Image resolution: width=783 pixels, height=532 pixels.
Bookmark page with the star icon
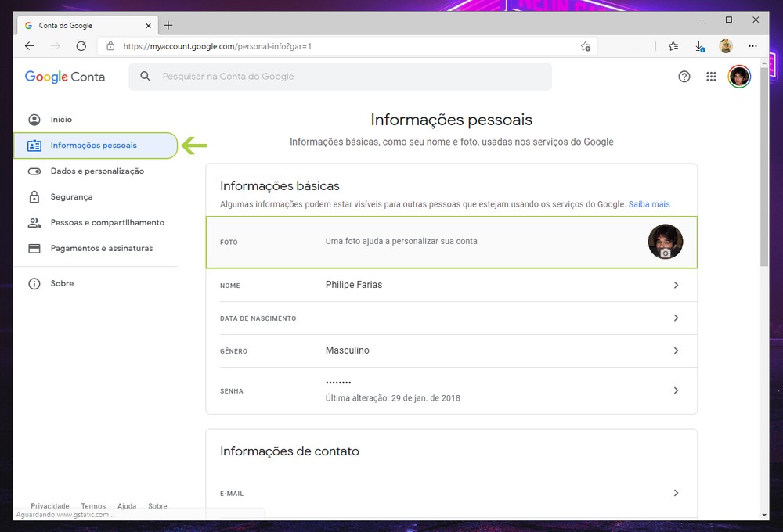(585, 46)
